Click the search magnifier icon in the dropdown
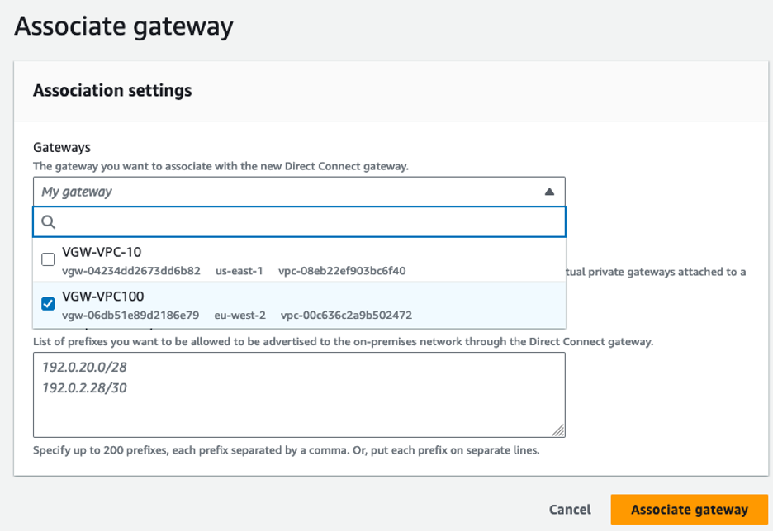773x532 pixels. tap(49, 221)
